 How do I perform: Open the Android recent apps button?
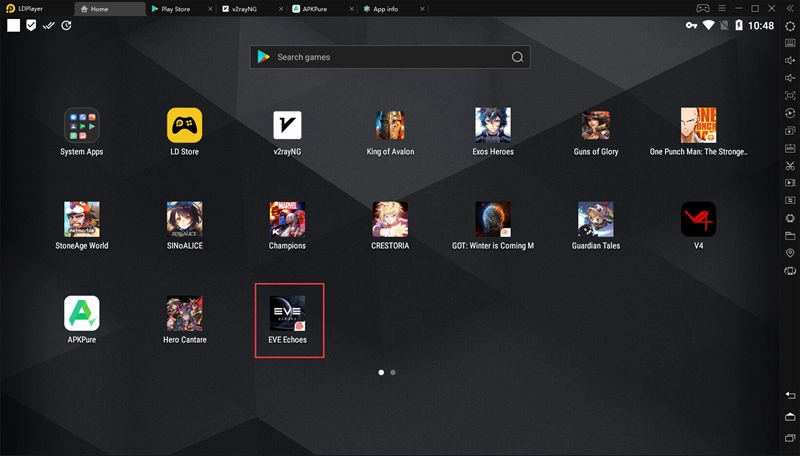pos(790,436)
